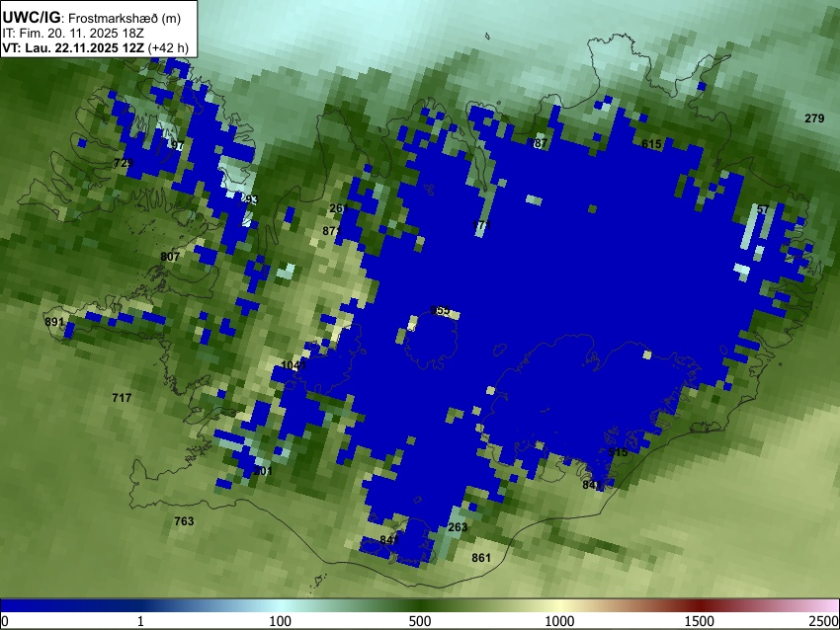Screen dimensions: 840x630
Task: Select the '787' map value
Action: click(539, 143)
